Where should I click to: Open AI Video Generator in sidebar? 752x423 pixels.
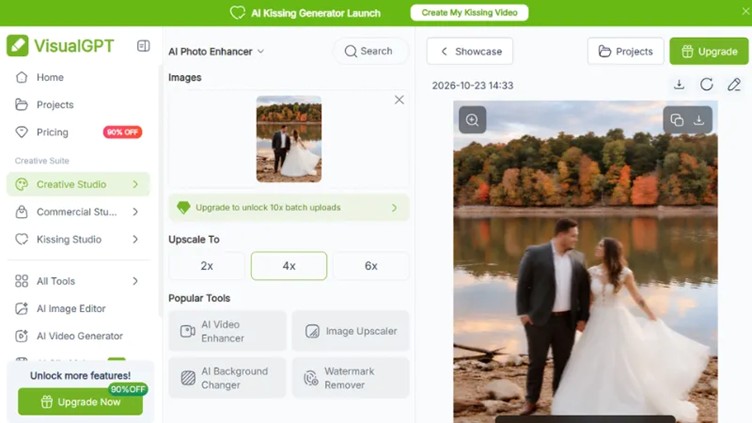pos(80,336)
